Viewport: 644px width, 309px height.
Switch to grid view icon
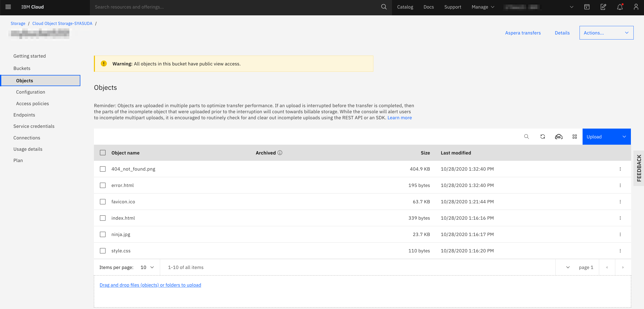pos(575,137)
